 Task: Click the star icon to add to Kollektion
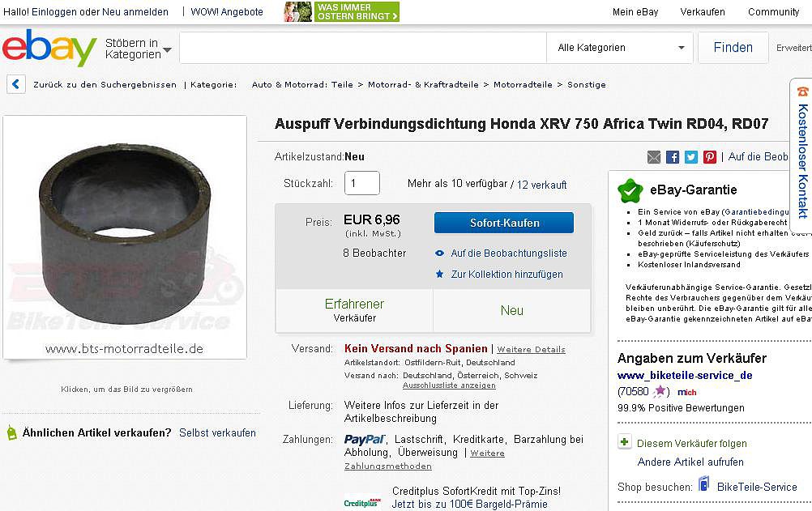click(440, 274)
